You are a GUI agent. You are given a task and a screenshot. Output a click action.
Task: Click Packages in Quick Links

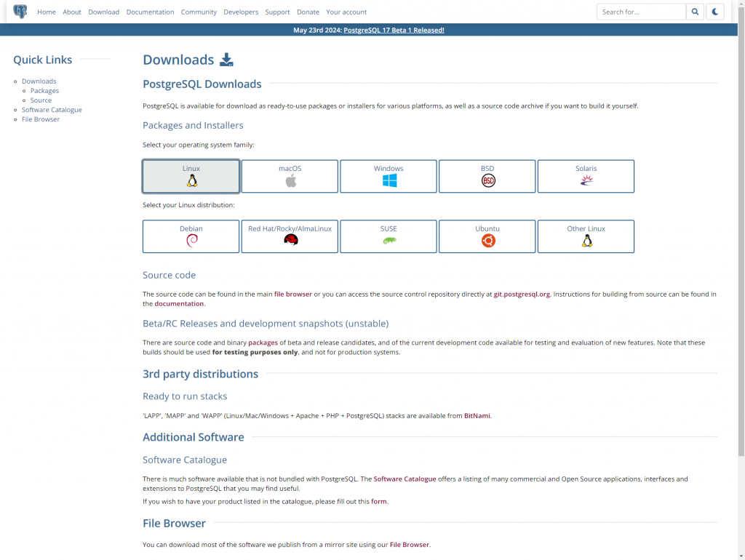[44, 91]
